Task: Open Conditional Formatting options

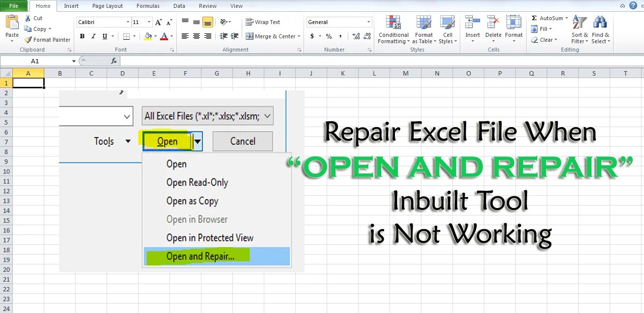Action: [393, 30]
